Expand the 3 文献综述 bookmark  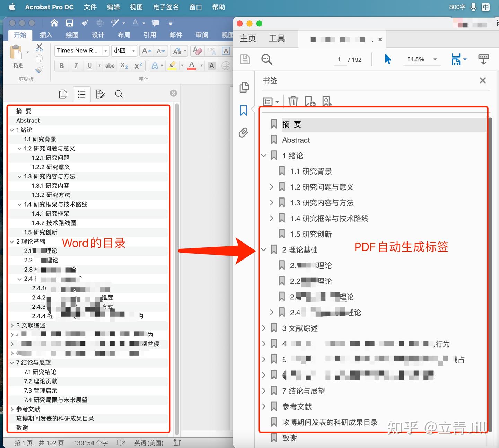pos(264,328)
